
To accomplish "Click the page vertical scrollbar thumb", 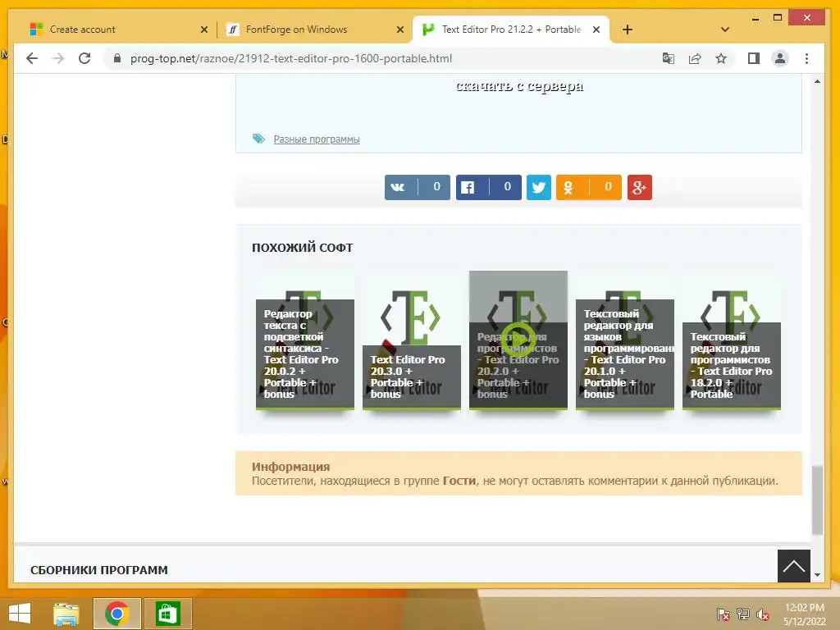I will tap(817, 500).
